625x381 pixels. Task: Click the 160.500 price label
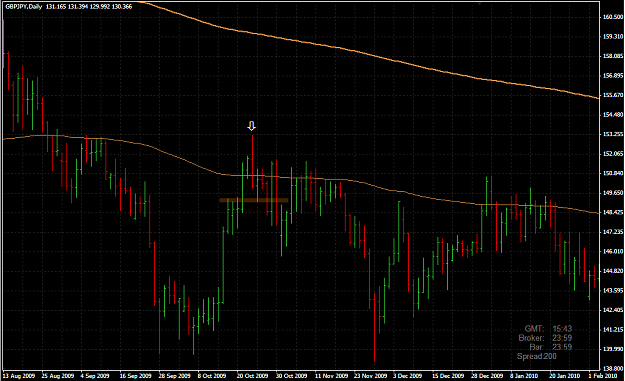[613, 17]
